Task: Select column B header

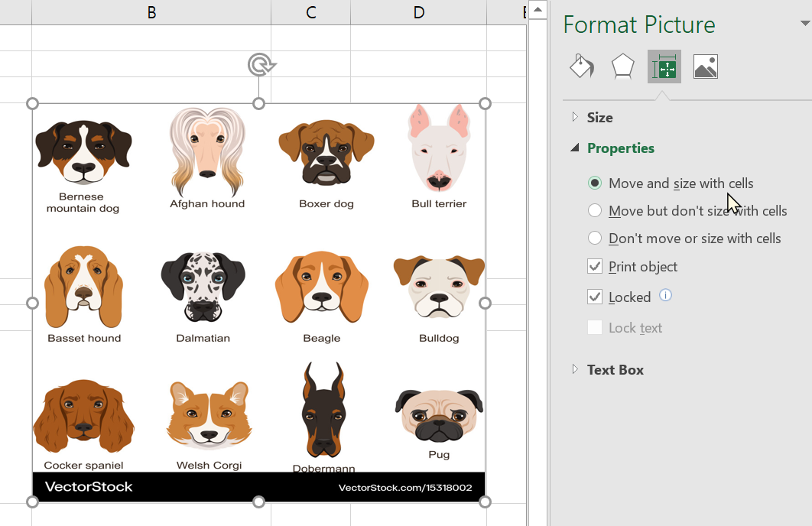Action: [x=151, y=12]
